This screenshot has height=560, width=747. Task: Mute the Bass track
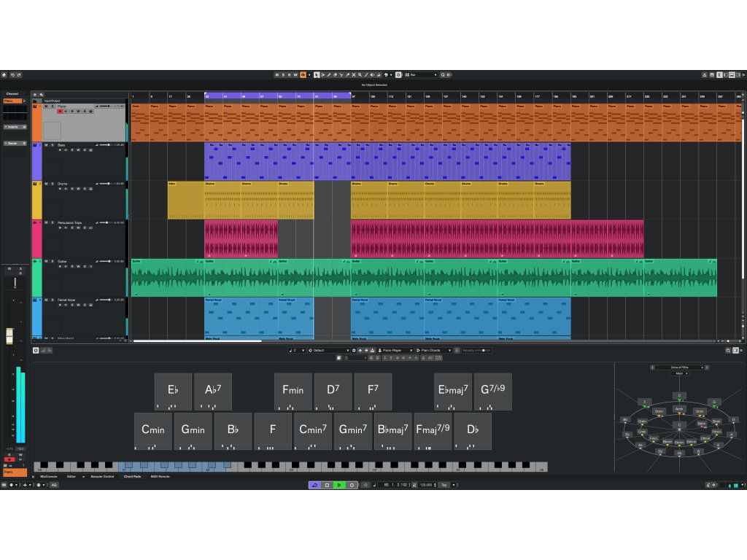[45, 145]
